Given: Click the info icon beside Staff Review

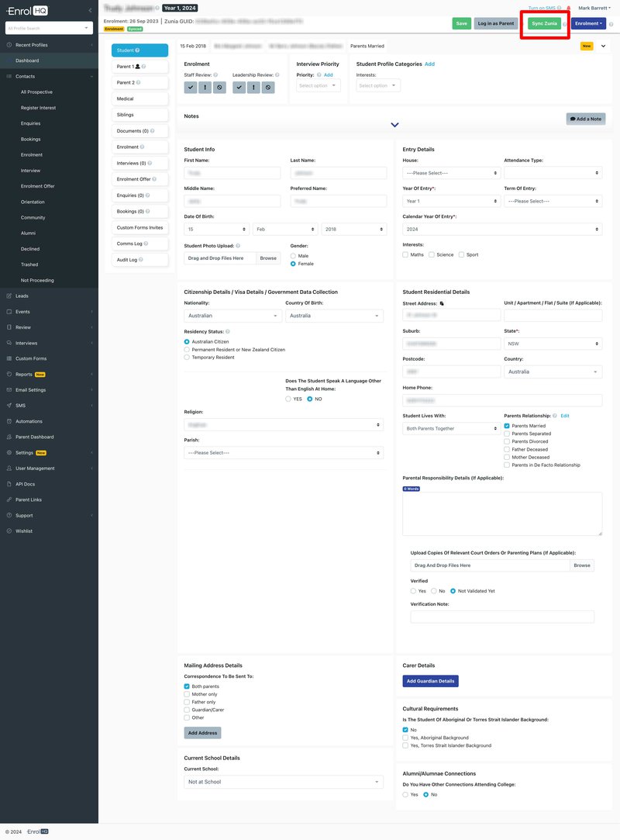Looking at the screenshot, I should (215, 75).
